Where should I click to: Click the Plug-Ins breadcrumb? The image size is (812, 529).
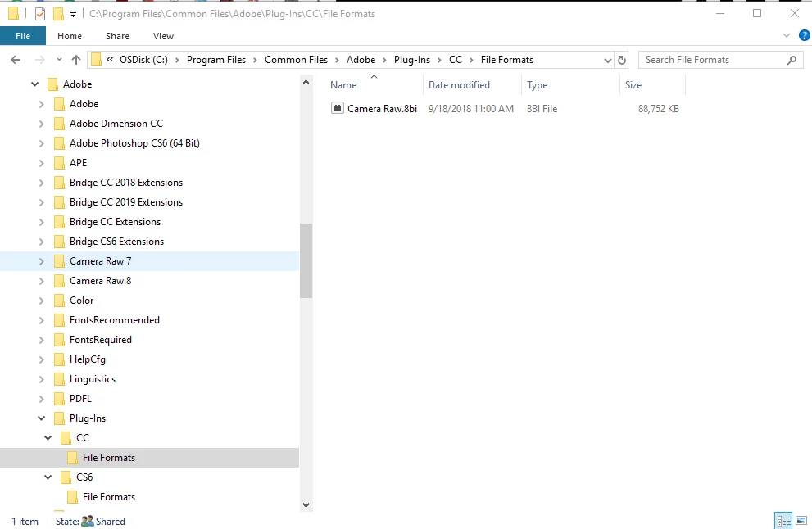point(411,60)
